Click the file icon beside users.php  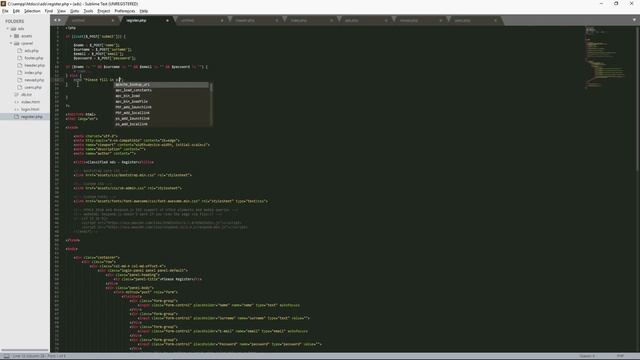(x=20, y=87)
